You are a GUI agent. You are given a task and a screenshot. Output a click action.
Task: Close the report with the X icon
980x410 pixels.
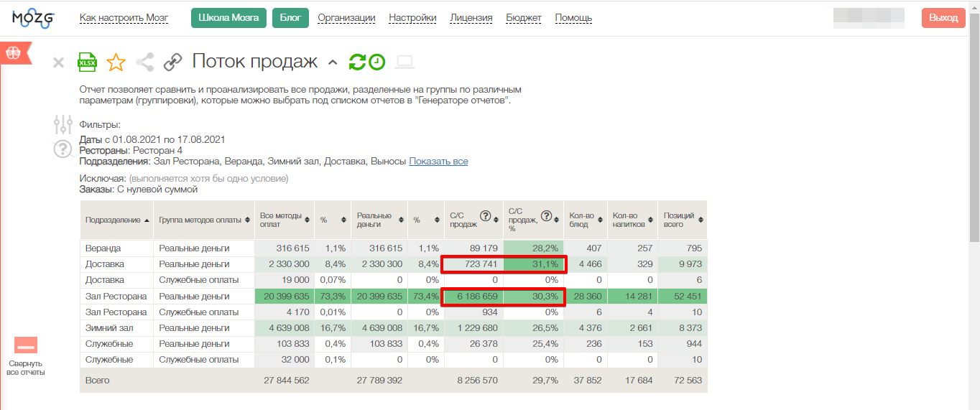[58, 63]
